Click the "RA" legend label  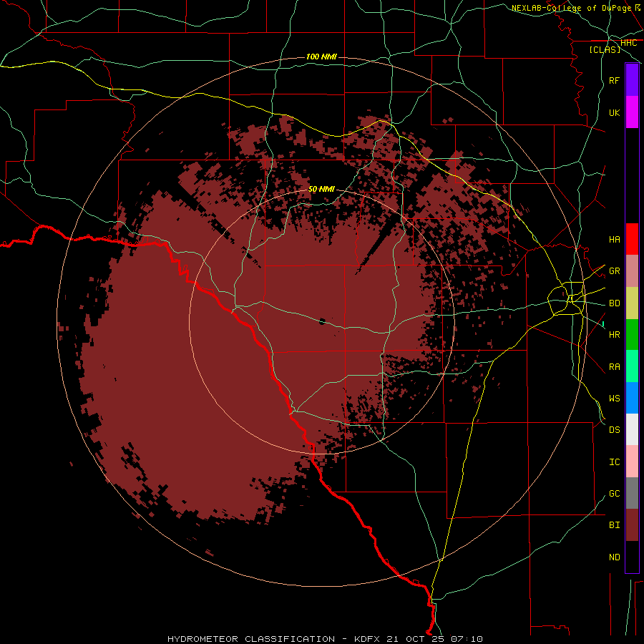click(x=615, y=367)
